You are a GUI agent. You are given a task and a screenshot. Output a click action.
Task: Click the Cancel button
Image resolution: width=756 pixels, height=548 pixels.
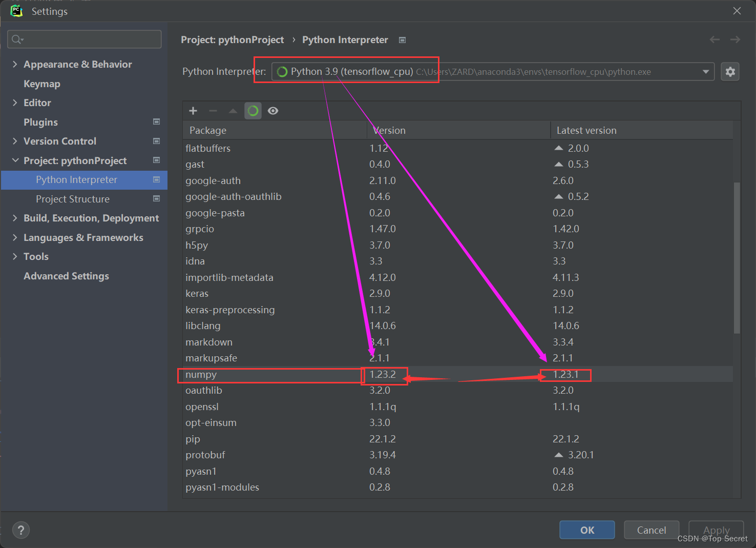[x=652, y=530]
